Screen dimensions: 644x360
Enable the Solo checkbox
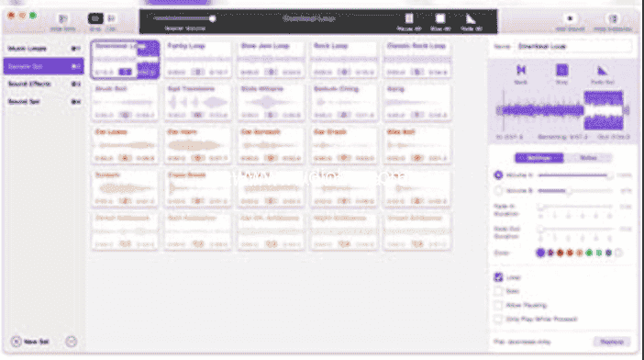[x=498, y=291]
